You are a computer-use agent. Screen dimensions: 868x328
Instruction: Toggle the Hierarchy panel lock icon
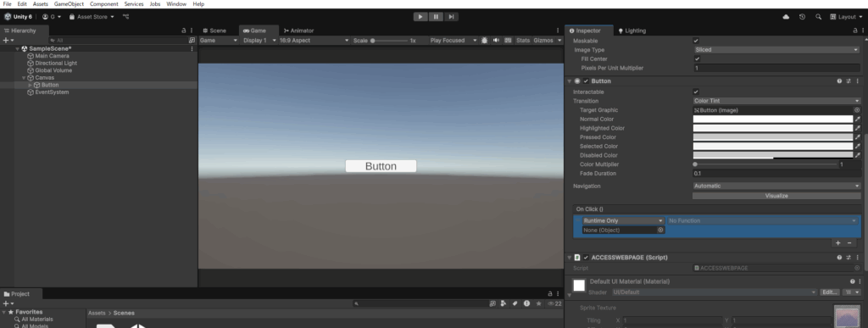pos(184,31)
